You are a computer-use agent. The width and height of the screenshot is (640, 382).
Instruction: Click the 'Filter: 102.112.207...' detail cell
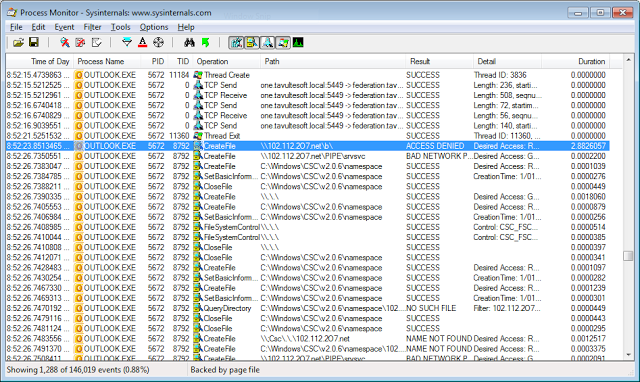tap(507, 308)
